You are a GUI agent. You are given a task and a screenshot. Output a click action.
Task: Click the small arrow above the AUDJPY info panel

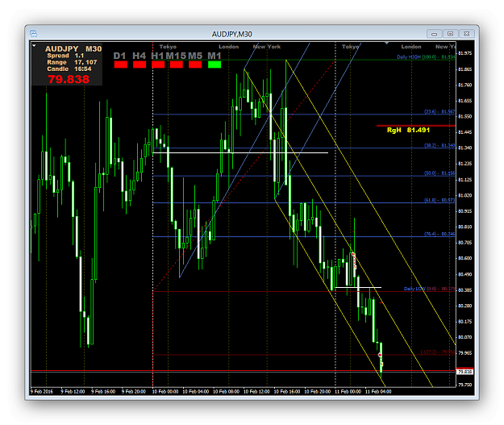click(34, 46)
